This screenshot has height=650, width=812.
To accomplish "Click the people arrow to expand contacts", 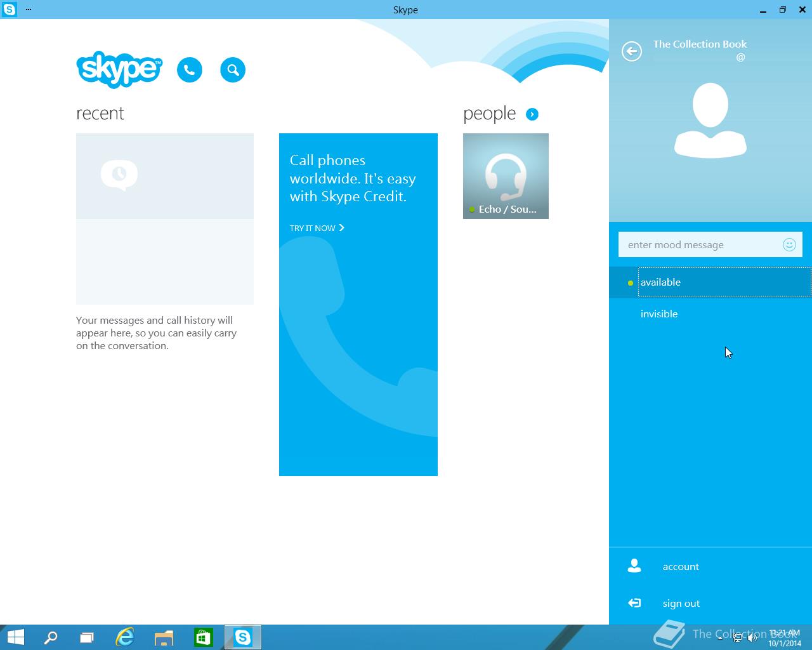I will [x=532, y=114].
